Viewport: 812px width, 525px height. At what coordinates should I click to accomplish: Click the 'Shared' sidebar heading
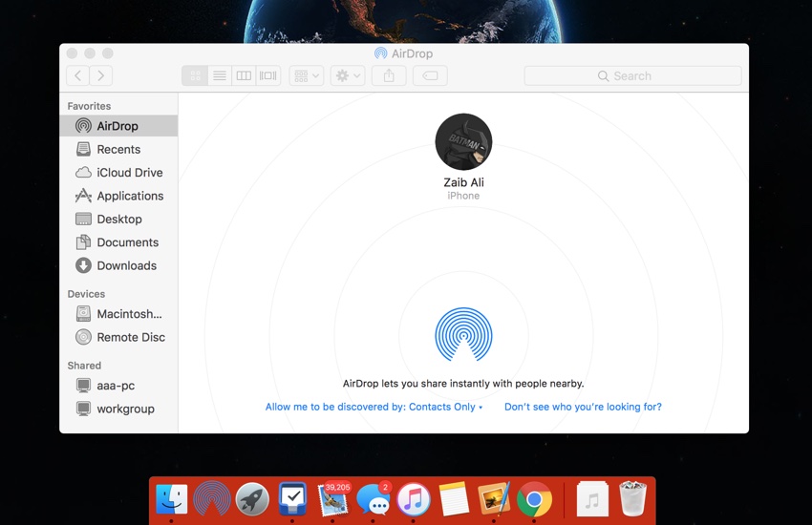coord(84,366)
